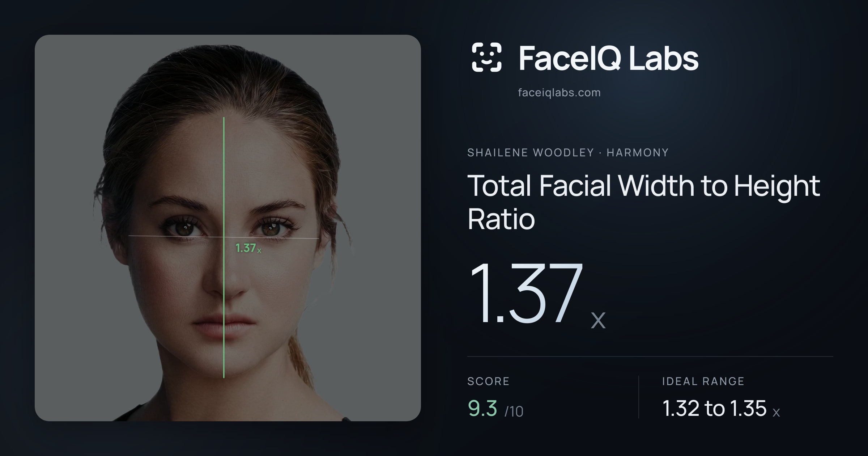868x456 pixels.
Task: Click the SCORE label
Action: click(x=488, y=381)
